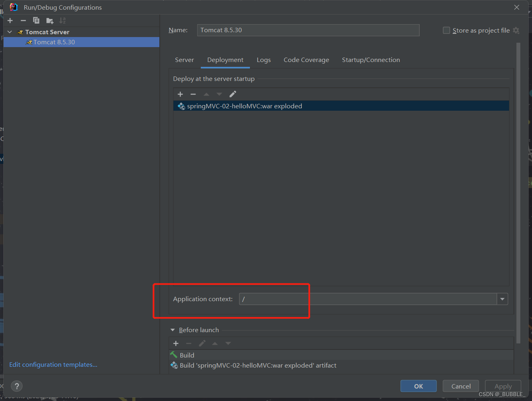Focus the Application context field
The width and height of the screenshot is (532, 401).
point(368,299)
